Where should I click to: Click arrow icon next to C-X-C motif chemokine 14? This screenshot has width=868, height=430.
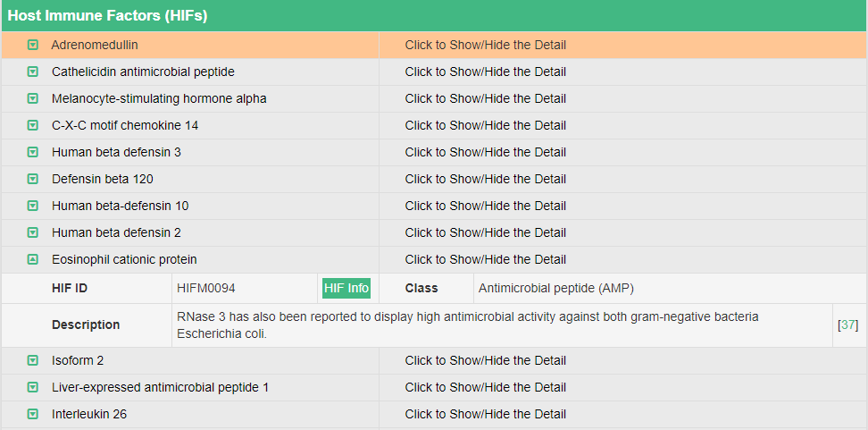33,125
